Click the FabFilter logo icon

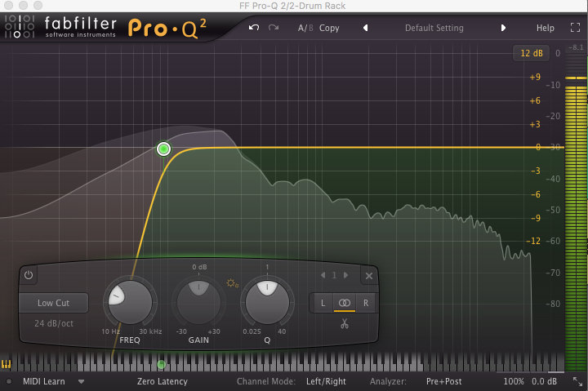[20, 27]
